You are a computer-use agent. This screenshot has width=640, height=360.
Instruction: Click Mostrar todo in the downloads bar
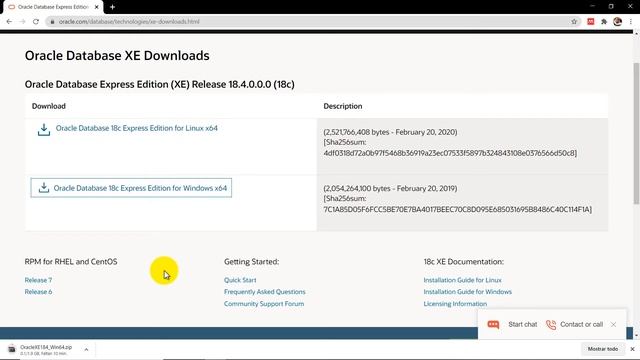coord(603,349)
